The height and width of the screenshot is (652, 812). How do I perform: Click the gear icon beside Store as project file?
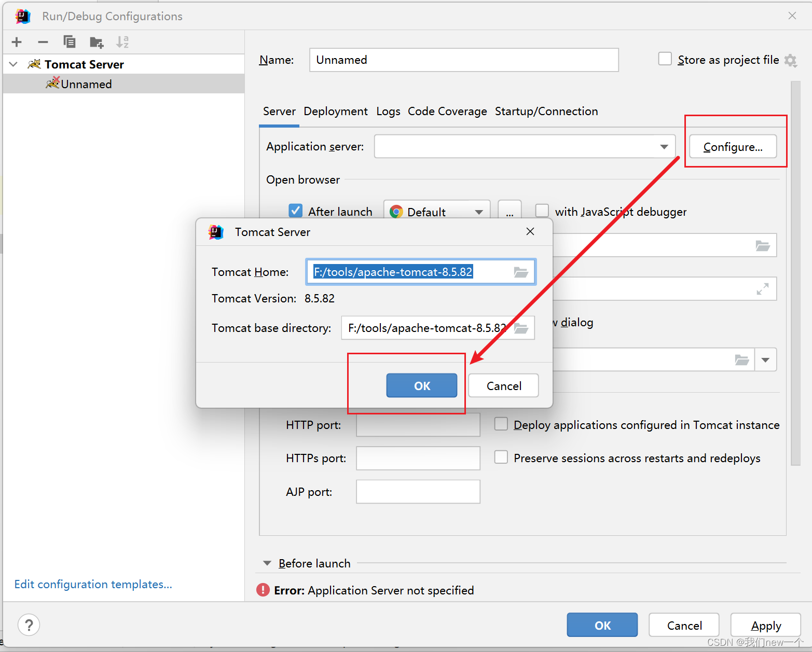[790, 61]
